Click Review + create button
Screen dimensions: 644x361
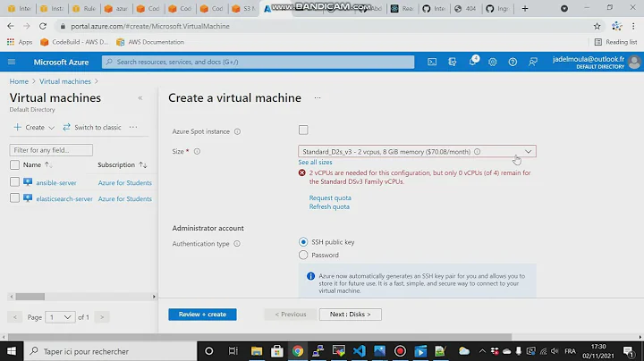click(202, 315)
